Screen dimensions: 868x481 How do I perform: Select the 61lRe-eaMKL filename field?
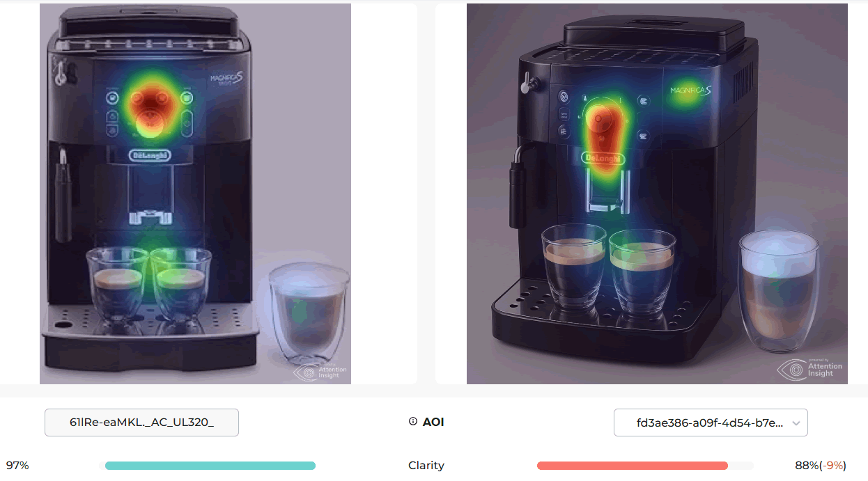[141, 423]
